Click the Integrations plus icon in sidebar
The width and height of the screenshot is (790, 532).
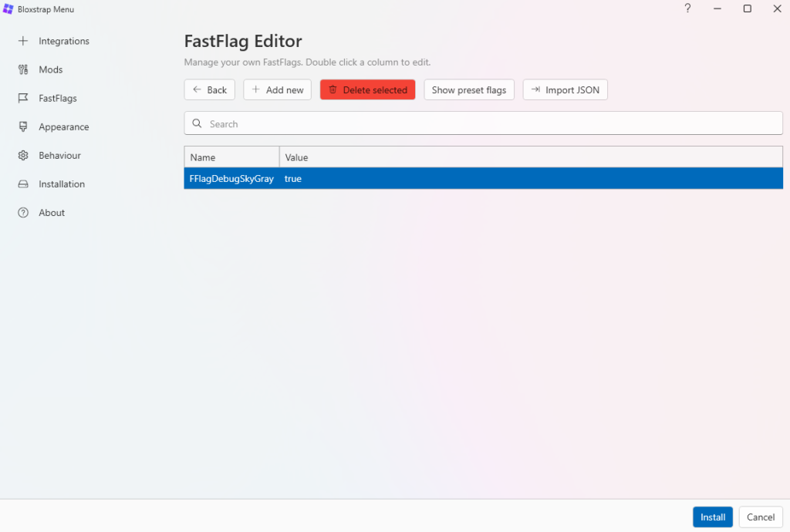23,41
